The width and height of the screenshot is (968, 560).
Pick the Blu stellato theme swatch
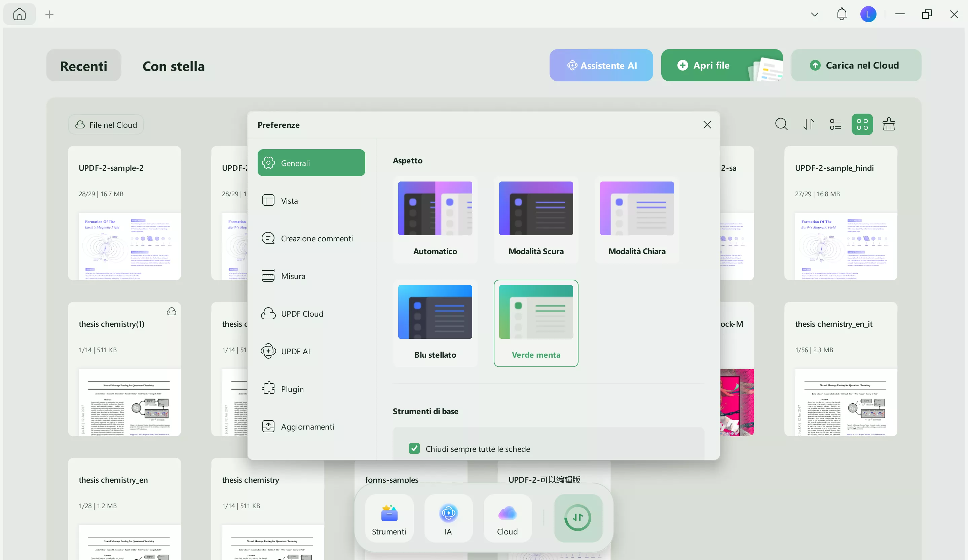[435, 322]
